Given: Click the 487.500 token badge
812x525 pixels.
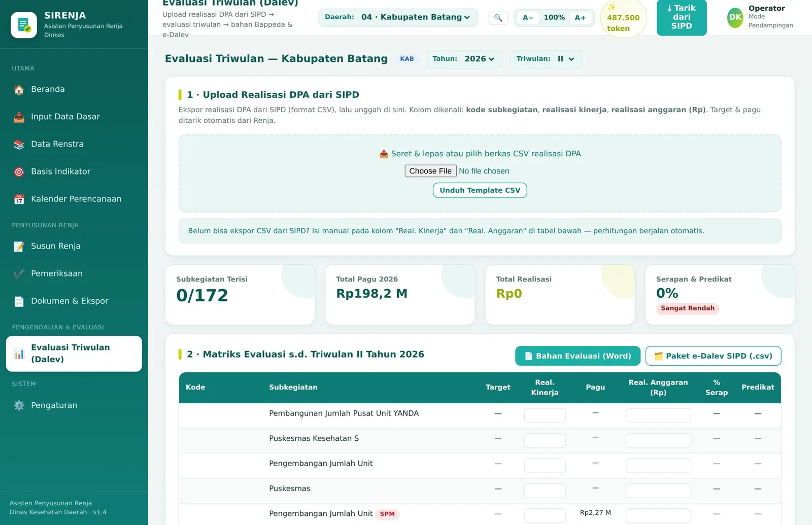Looking at the screenshot, I should click(623, 18).
